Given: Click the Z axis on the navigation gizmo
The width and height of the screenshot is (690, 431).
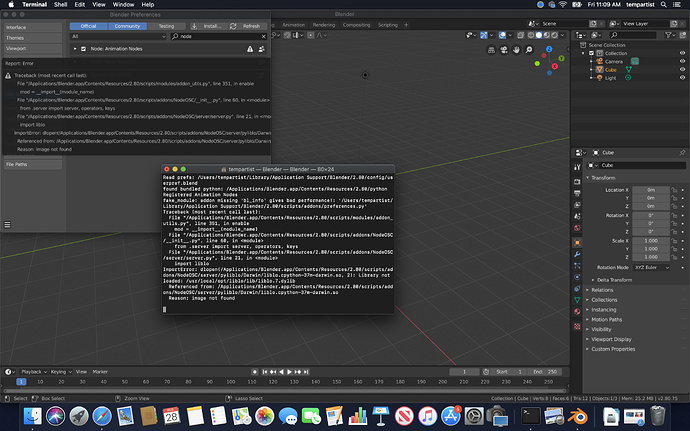Looking at the screenshot, I should (x=549, y=49).
